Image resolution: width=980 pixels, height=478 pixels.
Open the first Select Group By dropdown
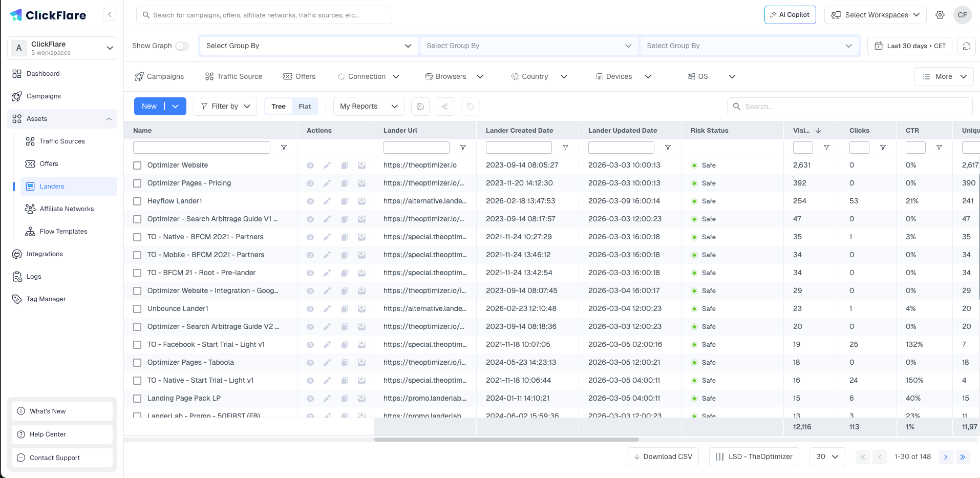[x=308, y=46]
